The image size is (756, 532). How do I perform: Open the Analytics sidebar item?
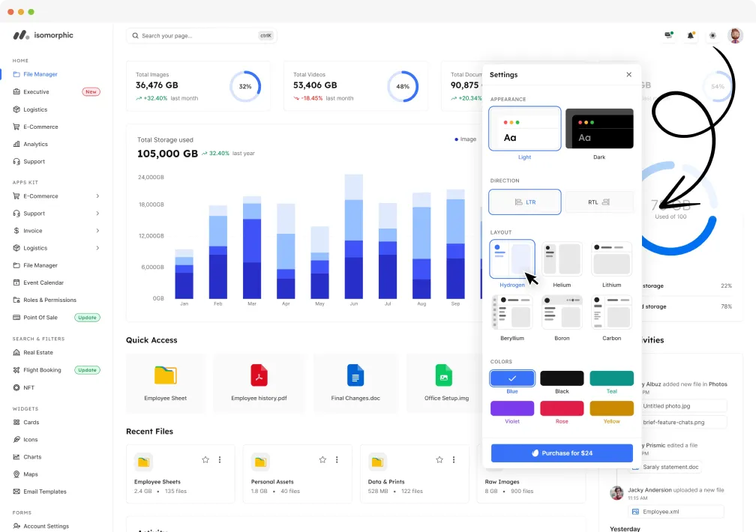point(36,144)
